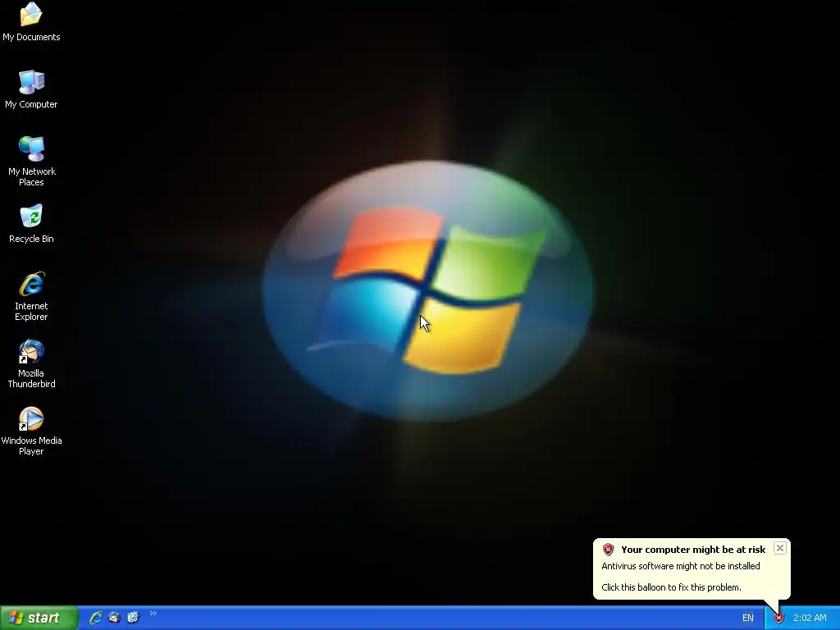This screenshot has width=840, height=630.
Task: Expand Quick Launch overflow chevron
Action: [x=153, y=614]
